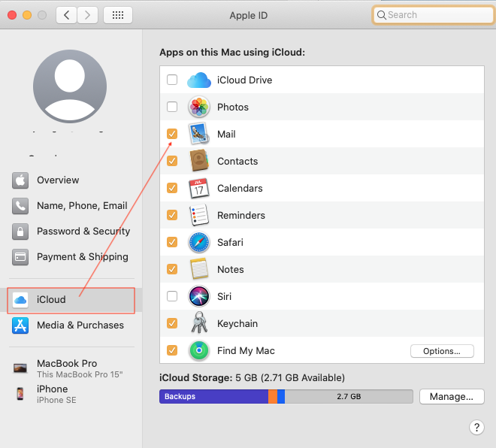Click the iCloud Drive cloud icon

(199, 80)
